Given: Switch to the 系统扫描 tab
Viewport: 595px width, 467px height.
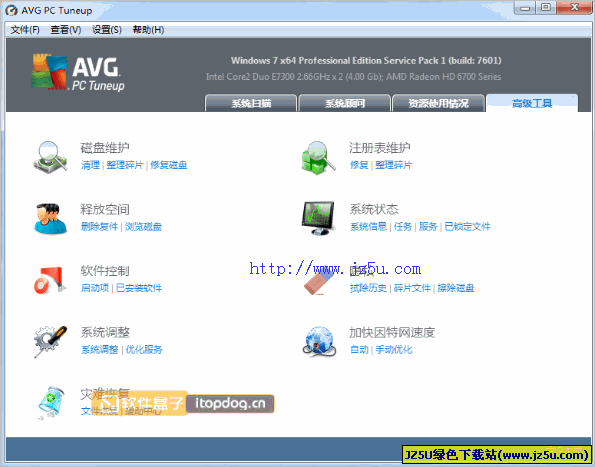Looking at the screenshot, I should (251, 103).
